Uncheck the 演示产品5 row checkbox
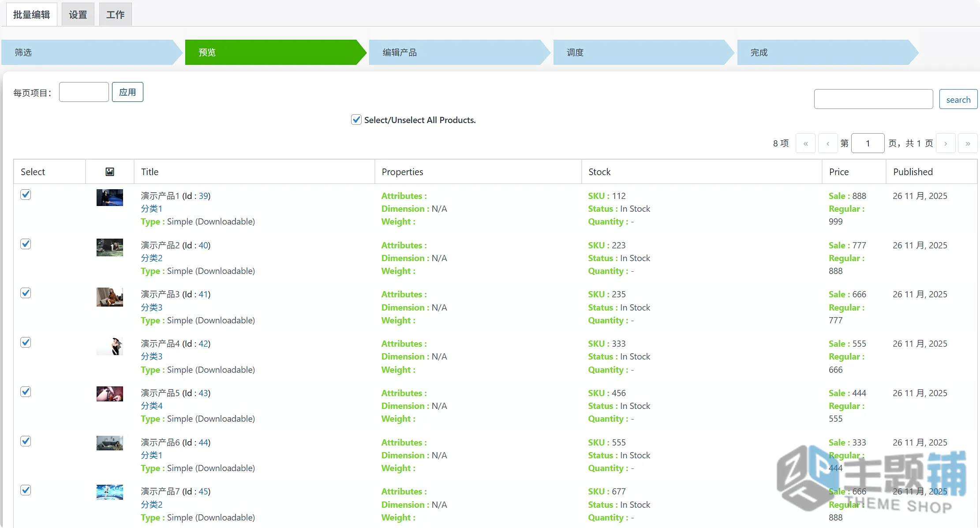This screenshot has height=528, width=980. 26,392
